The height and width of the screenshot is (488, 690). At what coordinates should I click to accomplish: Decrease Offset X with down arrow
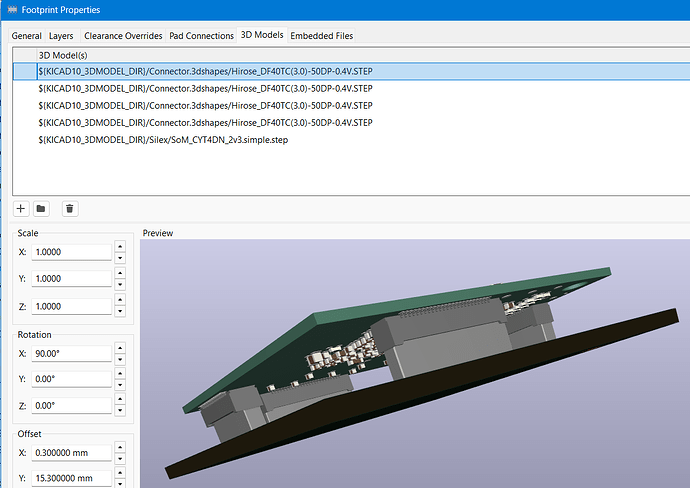(120, 459)
